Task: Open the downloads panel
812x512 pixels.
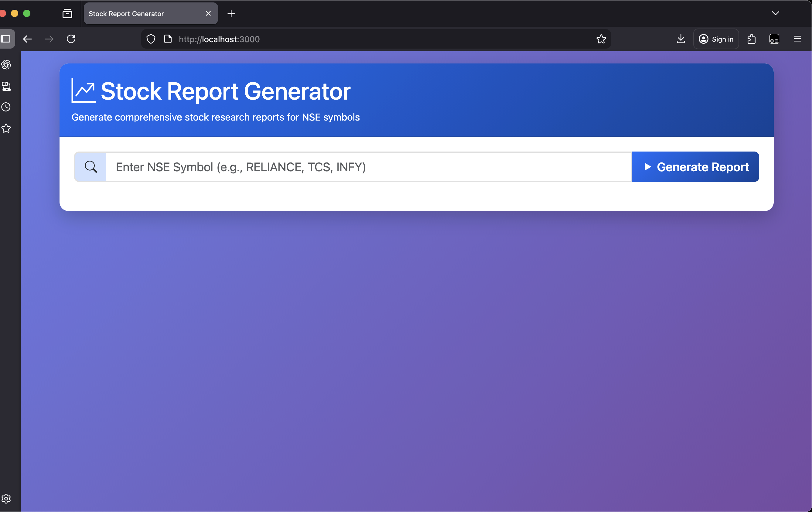Action: coord(681,39)
